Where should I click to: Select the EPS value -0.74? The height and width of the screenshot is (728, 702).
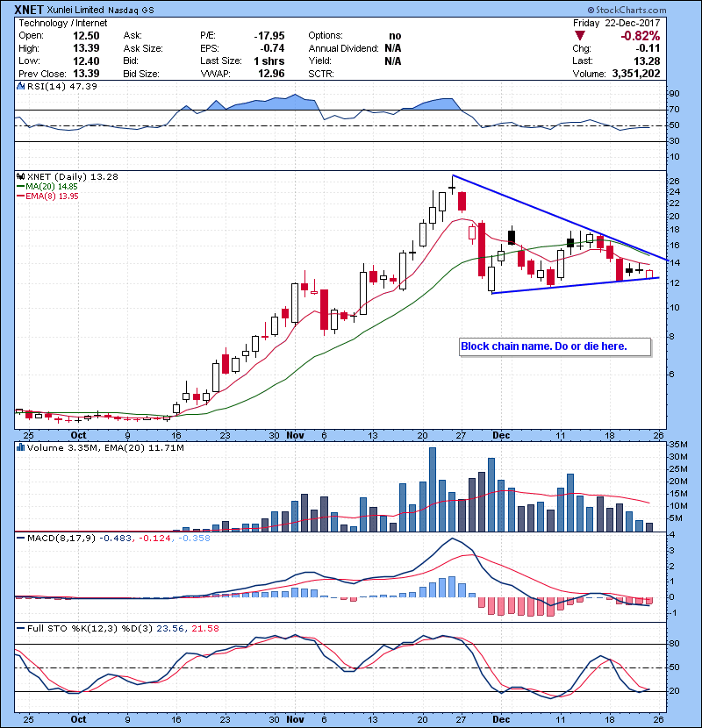pos(272,48)
